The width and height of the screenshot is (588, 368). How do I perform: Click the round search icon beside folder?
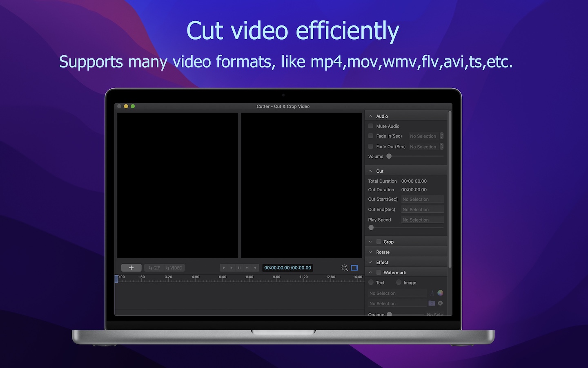tap(440, 303)
